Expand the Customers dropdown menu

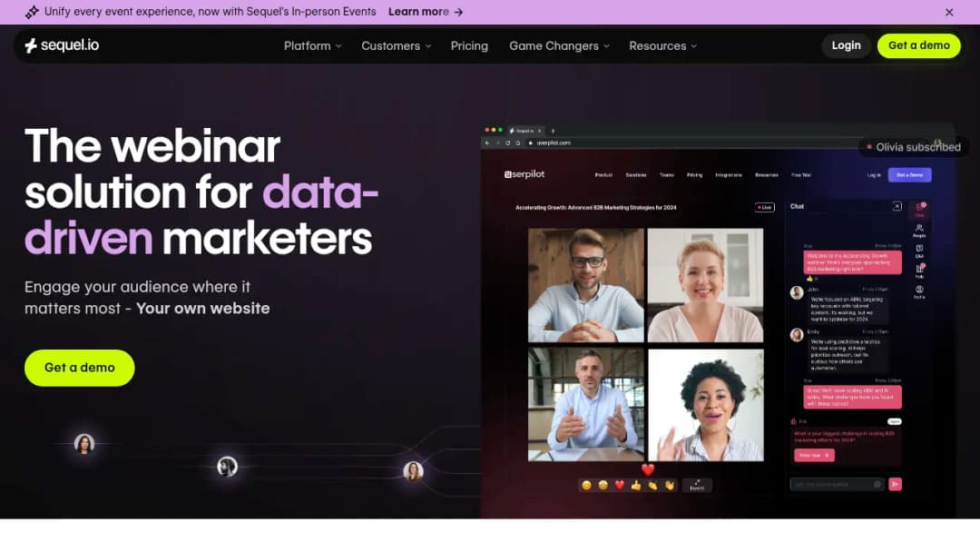397,45
